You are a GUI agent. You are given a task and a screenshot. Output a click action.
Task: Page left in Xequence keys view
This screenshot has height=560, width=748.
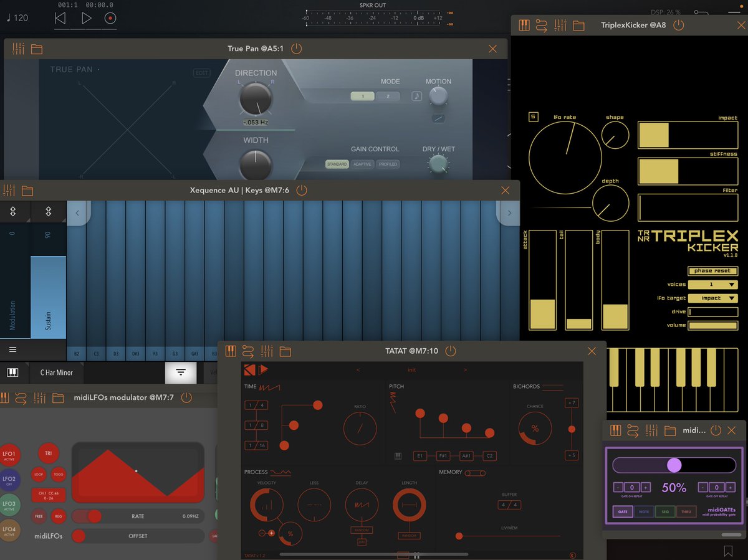[79, 213]
